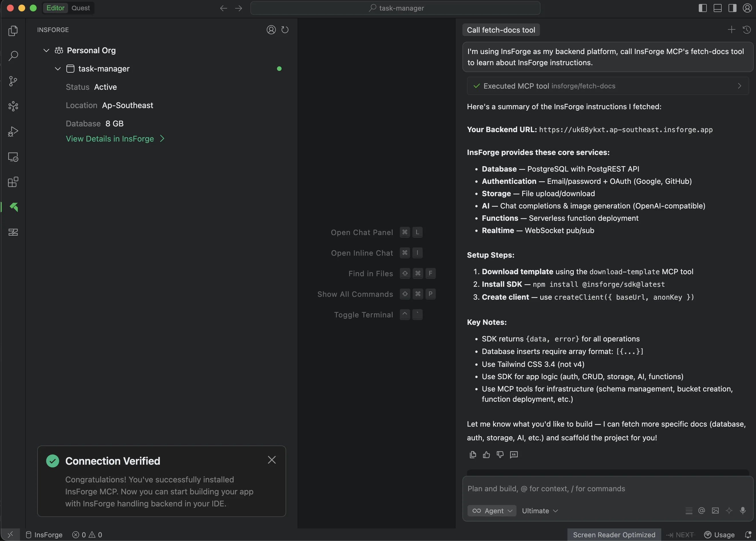Select the Call fetch-docs tool chat tab
This screenshot has height=541, width=756.
tap(501, 30)
